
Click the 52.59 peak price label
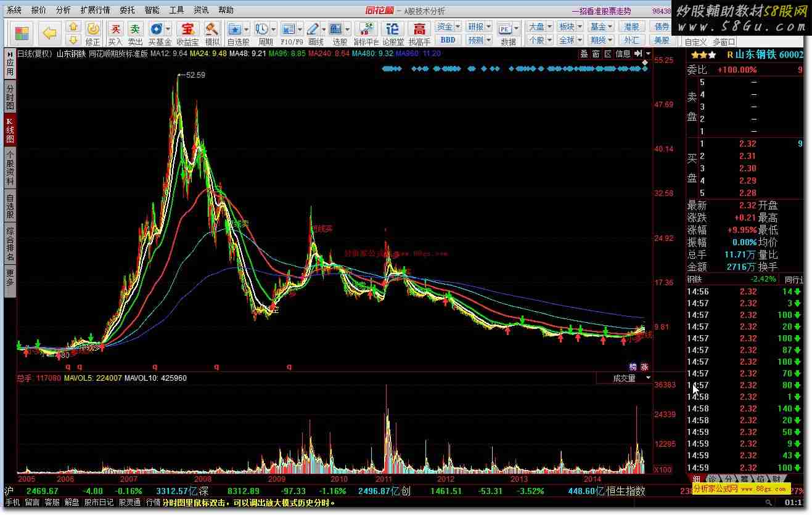click(195, 75)
